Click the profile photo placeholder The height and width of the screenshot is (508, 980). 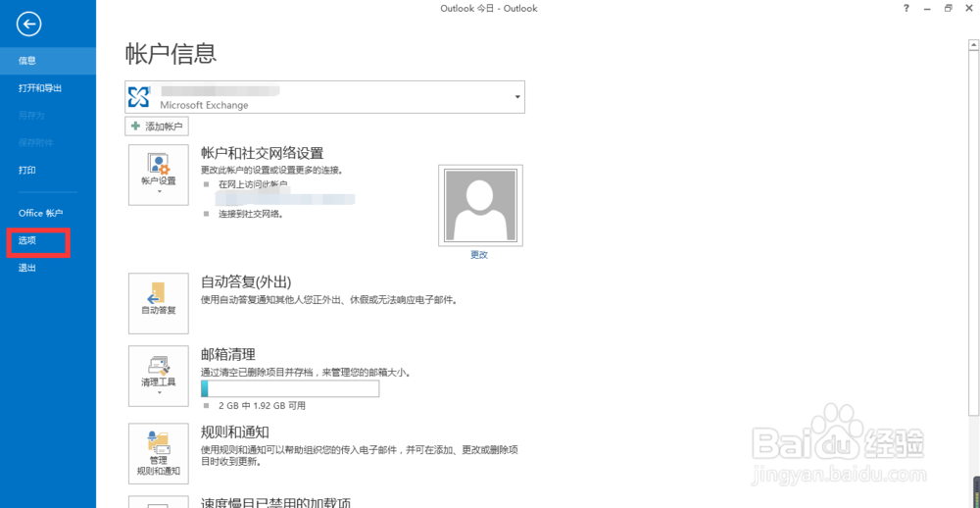point(480,205)
